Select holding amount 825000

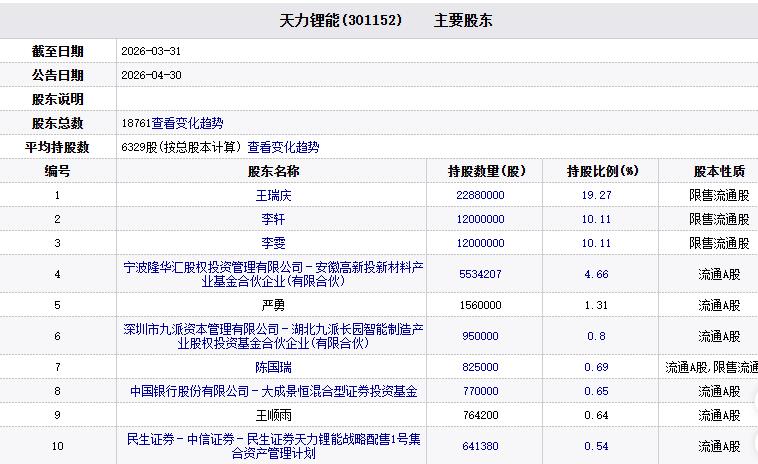481,367
